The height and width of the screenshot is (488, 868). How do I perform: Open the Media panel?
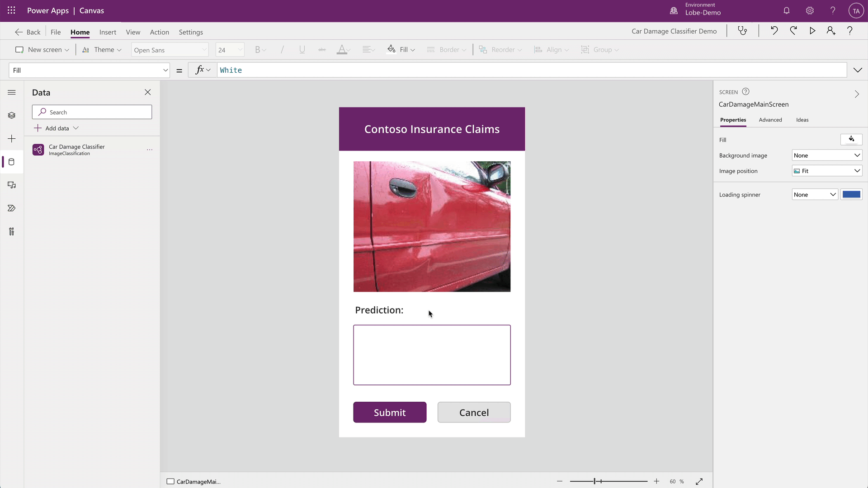pos(12,185)
